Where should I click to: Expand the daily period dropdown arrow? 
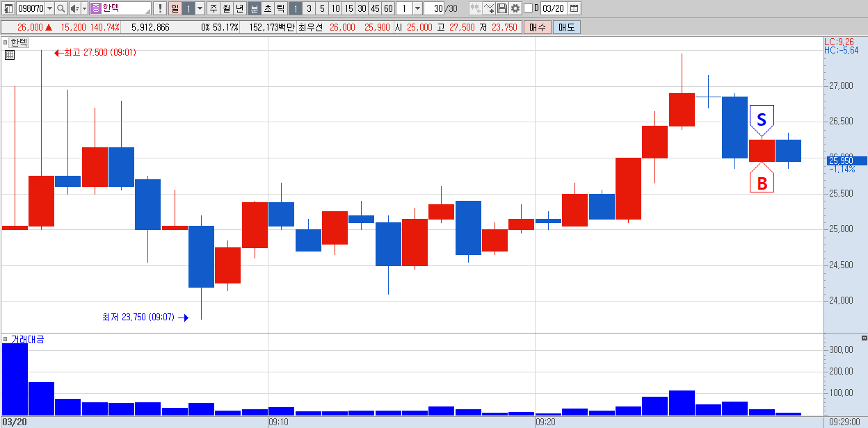point(200,8)
